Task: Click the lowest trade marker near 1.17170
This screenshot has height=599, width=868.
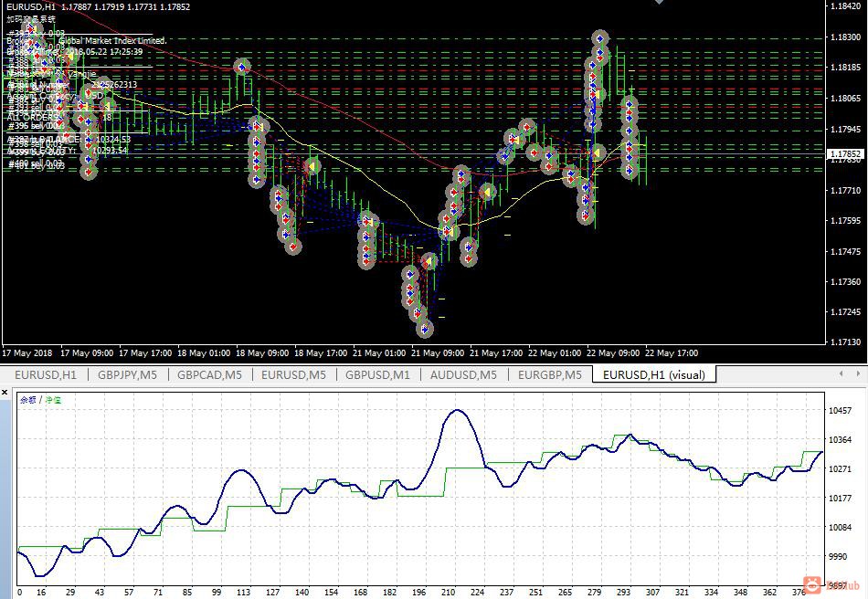Action: [x=425, y=330]
